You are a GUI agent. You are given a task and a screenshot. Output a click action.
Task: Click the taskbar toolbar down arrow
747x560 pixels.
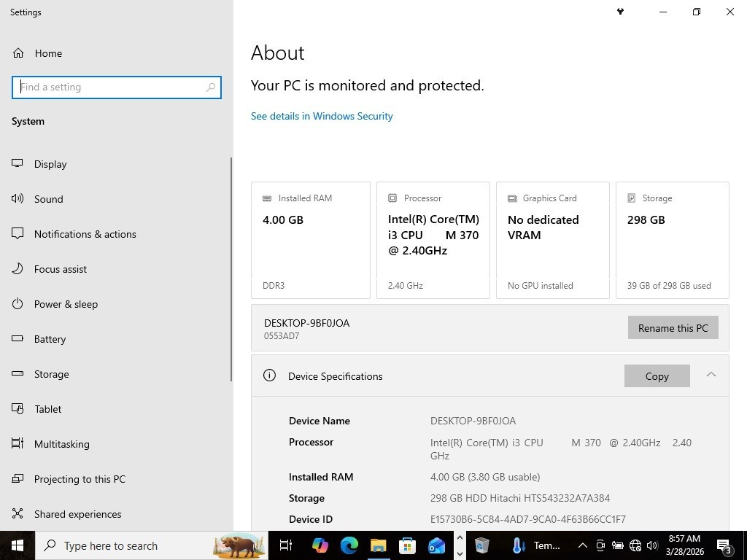tap(460, 554)
